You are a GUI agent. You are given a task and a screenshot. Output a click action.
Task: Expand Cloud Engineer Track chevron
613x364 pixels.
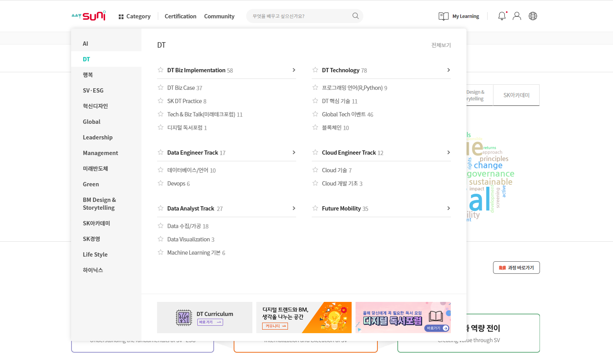pyautogui.click(x=449, y=152)
